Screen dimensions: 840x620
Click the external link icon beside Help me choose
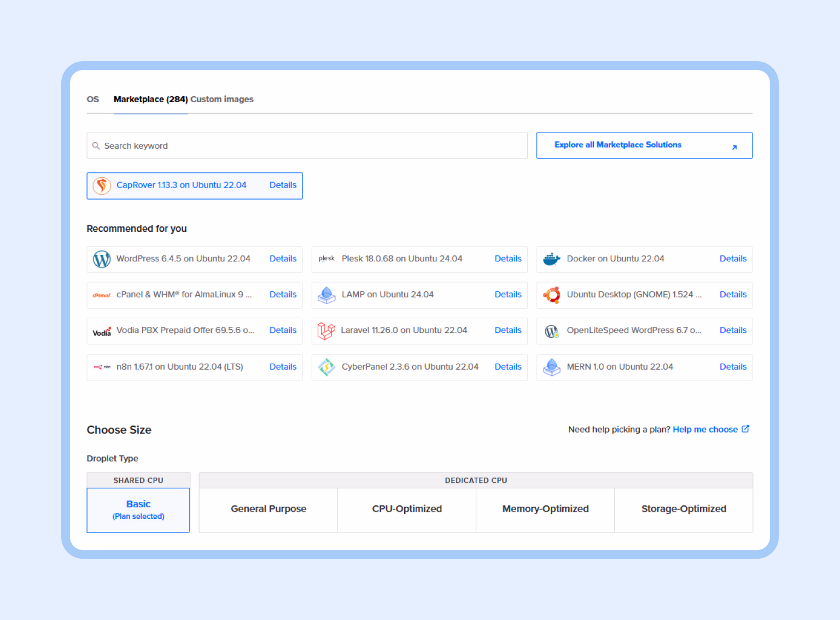click(x=745, y=429)
